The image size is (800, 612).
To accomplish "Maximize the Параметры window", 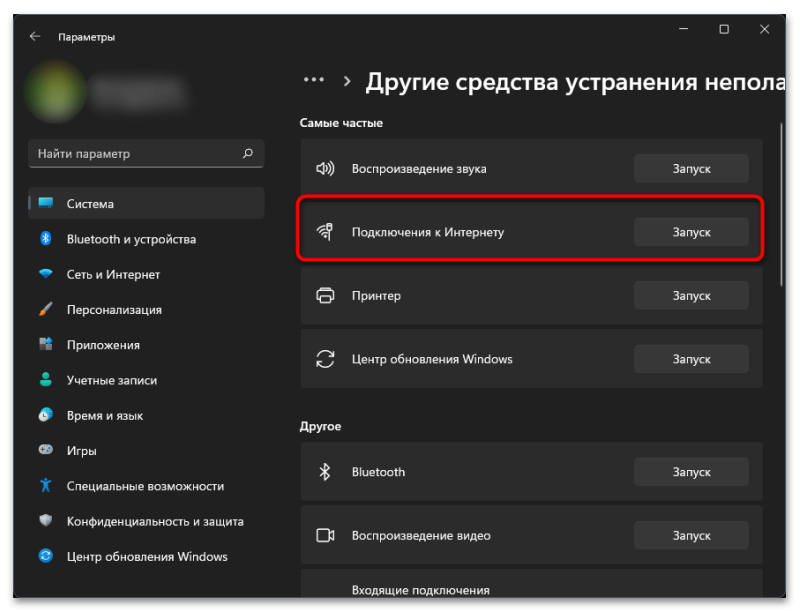I will pyautogui.click(x=724, y=30).
